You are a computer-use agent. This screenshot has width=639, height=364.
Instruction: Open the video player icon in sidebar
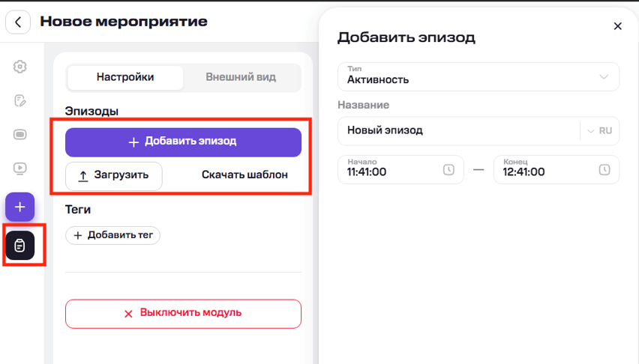tap(20, 169)
